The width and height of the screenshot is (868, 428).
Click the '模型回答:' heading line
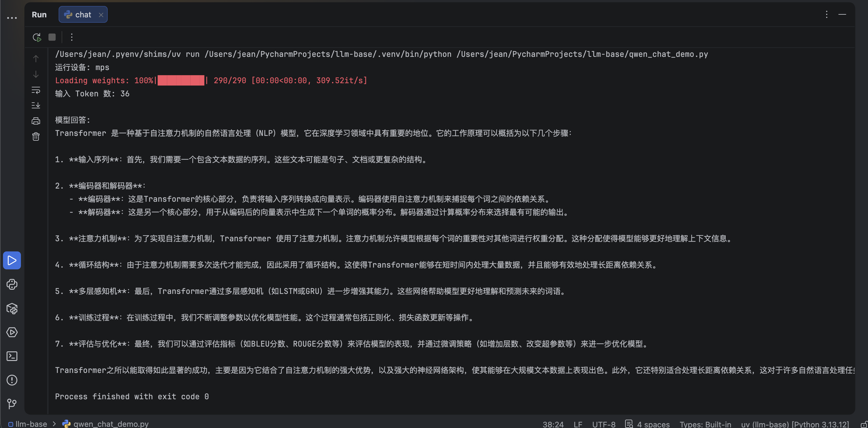coord(72,120)
